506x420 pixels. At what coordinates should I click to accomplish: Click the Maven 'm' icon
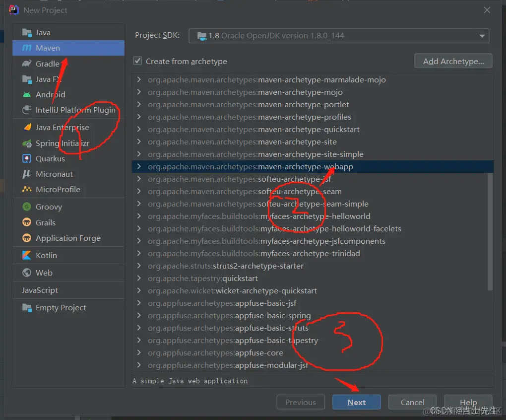27,48
